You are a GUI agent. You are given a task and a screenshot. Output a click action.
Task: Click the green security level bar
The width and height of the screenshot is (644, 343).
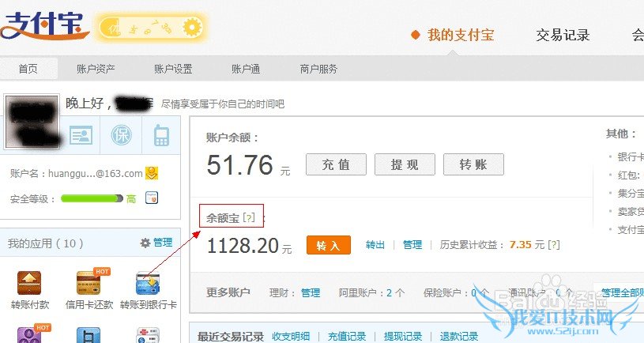click(x=92, y=198)
